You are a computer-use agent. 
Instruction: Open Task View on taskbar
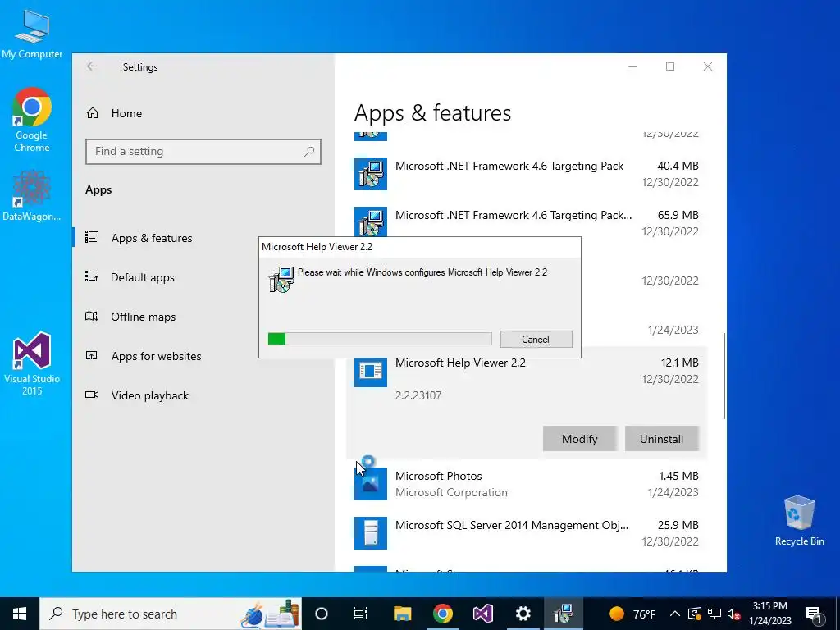[361, 614]
